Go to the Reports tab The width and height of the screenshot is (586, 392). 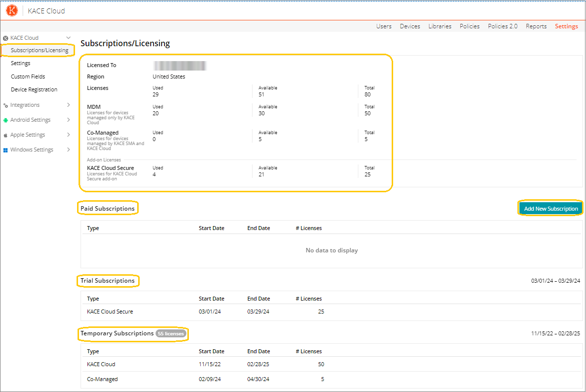tap(536, 26)
